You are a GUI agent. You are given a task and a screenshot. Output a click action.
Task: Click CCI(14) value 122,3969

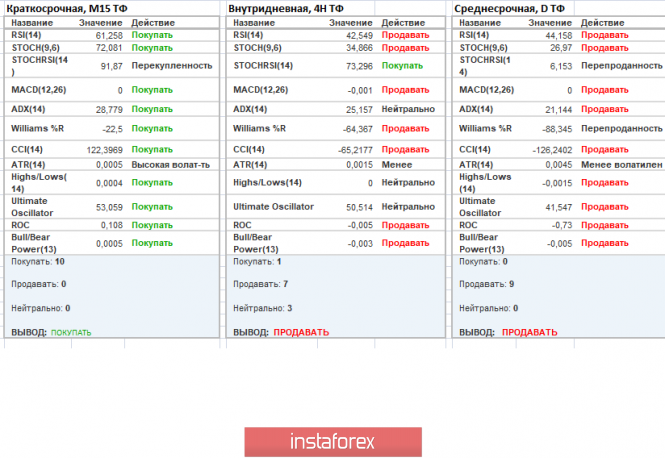[104, 150]
